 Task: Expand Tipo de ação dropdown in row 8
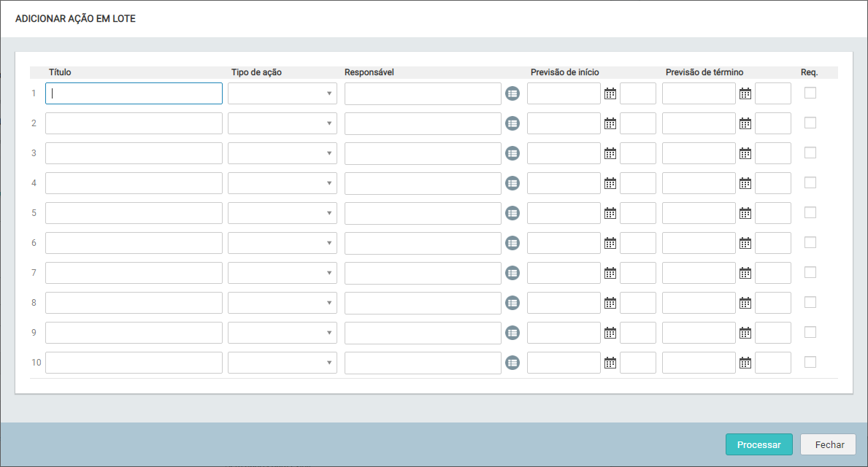click(283, 303)
